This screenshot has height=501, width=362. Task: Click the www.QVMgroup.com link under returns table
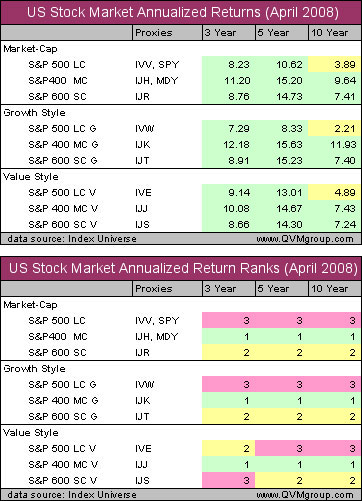305,239
